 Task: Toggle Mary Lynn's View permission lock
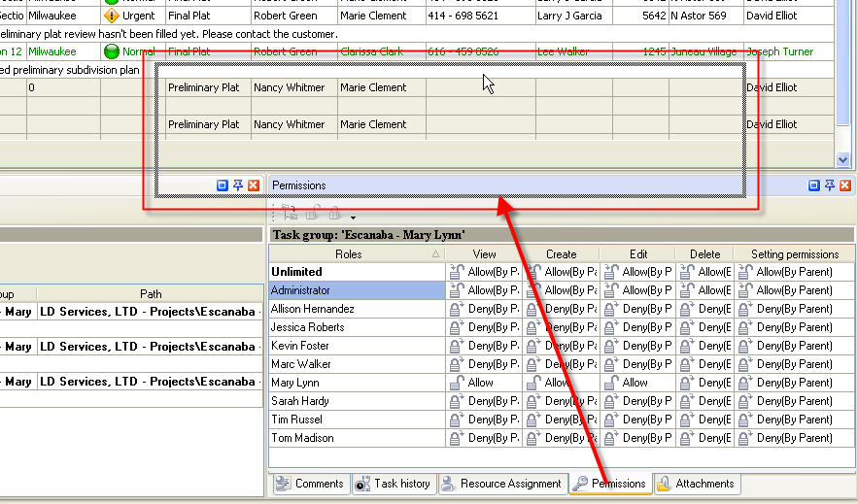coord(456,383)
